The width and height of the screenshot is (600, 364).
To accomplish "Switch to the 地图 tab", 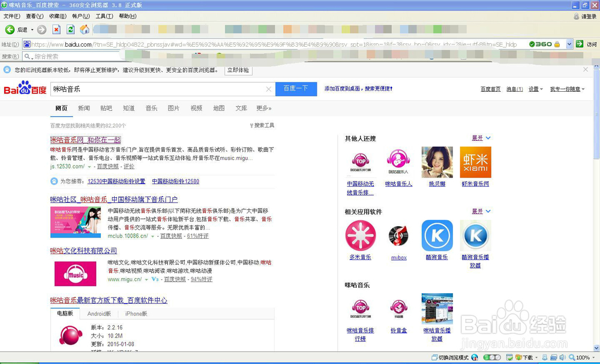I will pos(219,108).
